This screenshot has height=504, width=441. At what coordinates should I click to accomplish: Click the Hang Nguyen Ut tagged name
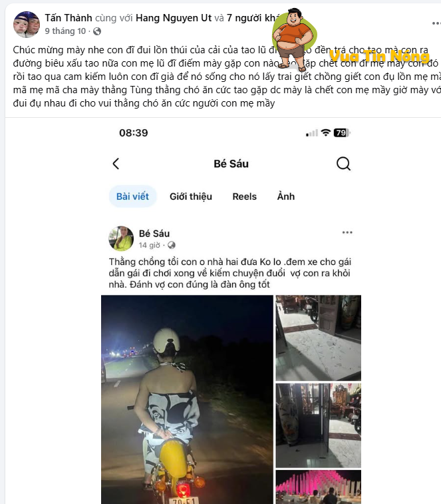click(x=174, y=18)
